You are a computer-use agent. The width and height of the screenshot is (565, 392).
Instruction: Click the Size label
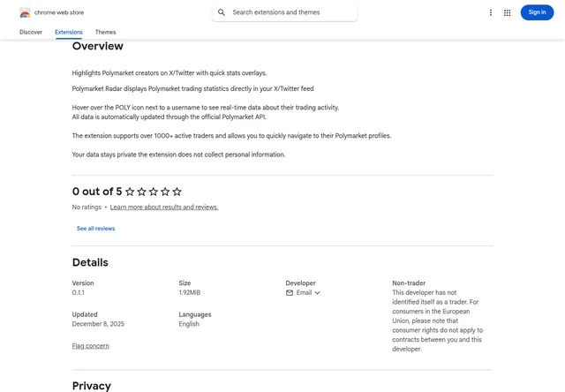[x=185, y=283]
